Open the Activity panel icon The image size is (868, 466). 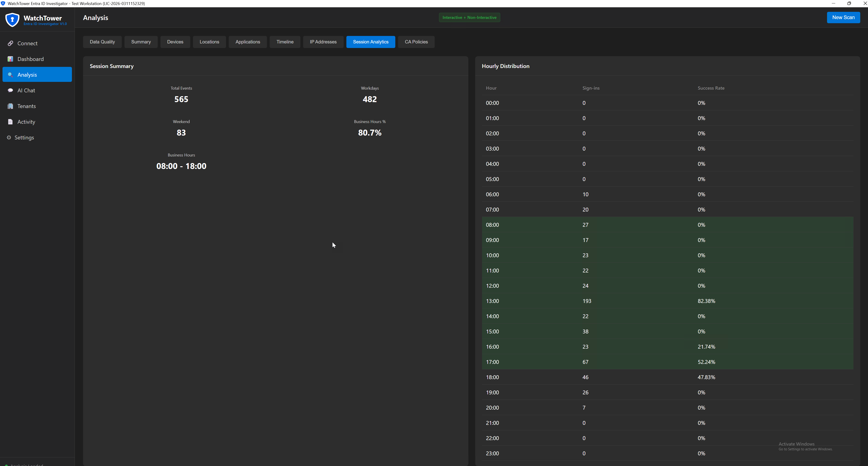10,121
